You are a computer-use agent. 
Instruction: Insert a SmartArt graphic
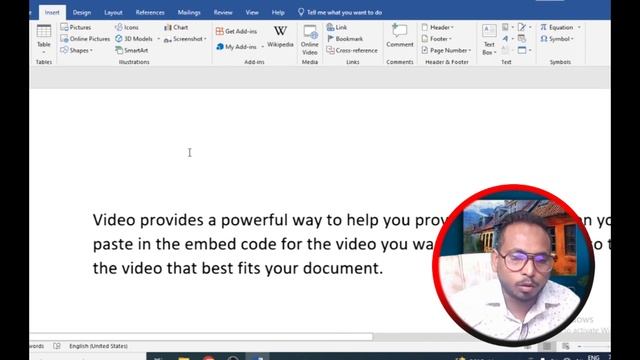pyautogui.click(x=131, y=50)
